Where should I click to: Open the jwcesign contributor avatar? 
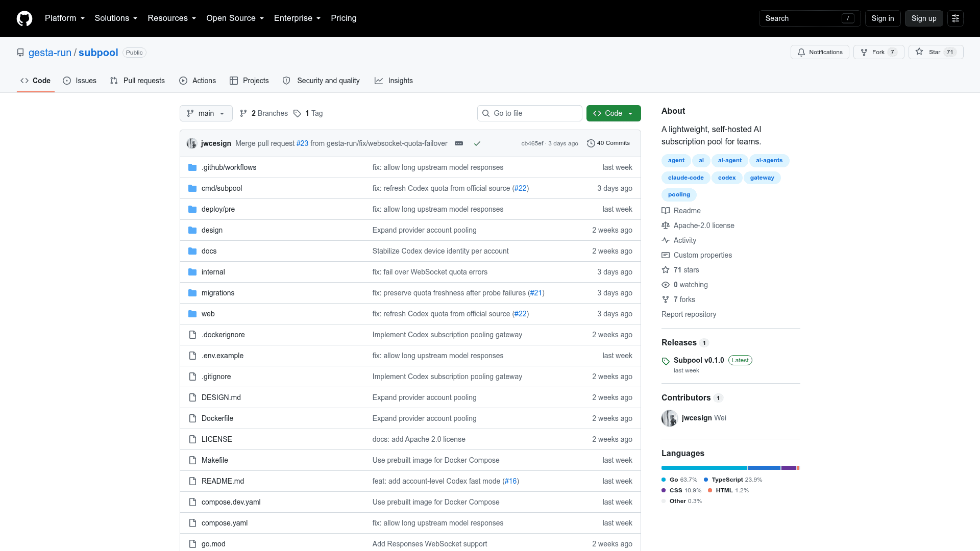(x=670, y=418)
